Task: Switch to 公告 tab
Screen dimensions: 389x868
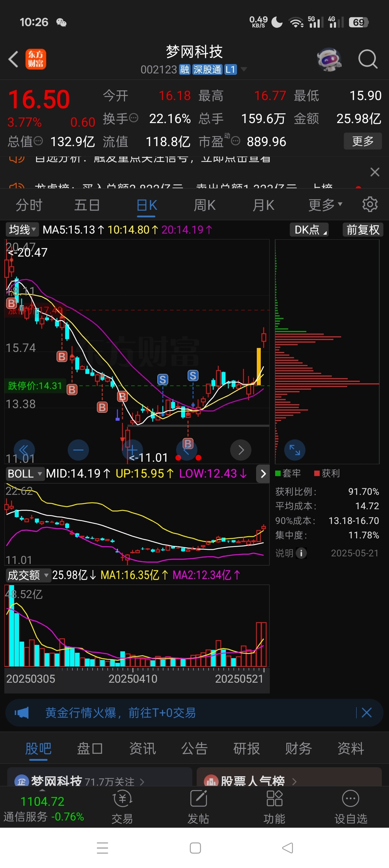Action: [194, 749]
